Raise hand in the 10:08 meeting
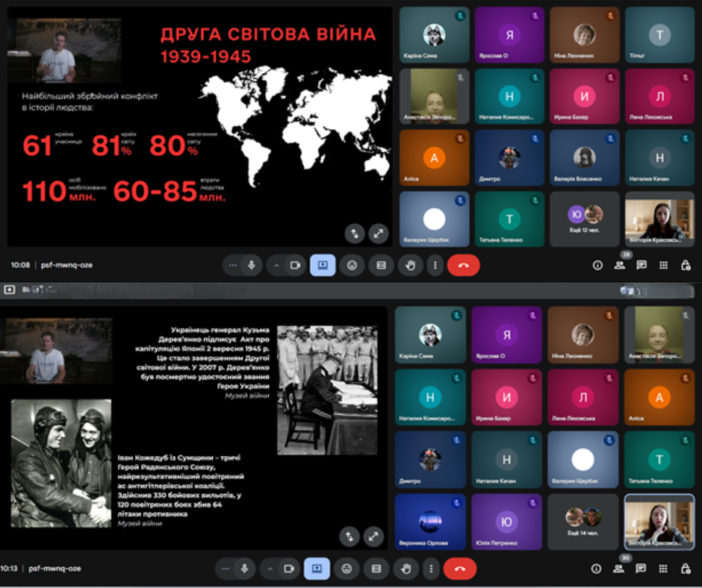The height and width of the screenshot is (588, 702). click(408, 265)
